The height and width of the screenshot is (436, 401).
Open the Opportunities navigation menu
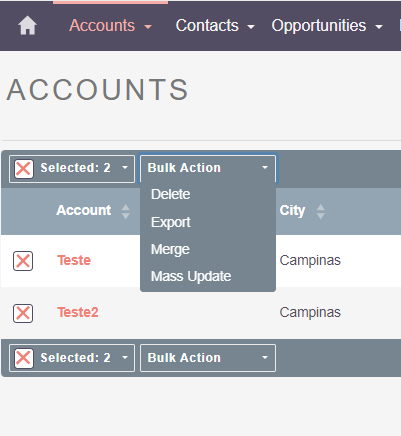click(x=327, y=26)
